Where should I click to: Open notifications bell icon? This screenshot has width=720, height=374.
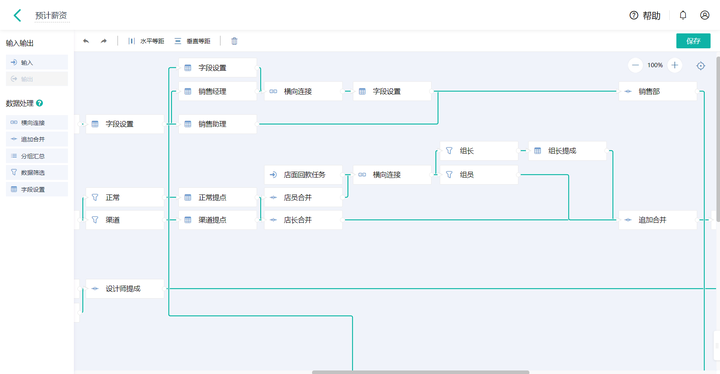coord(683,15)
